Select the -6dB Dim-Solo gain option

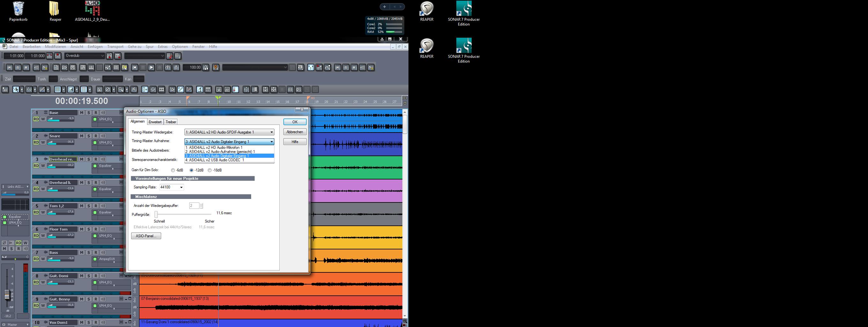pos(177,170)
